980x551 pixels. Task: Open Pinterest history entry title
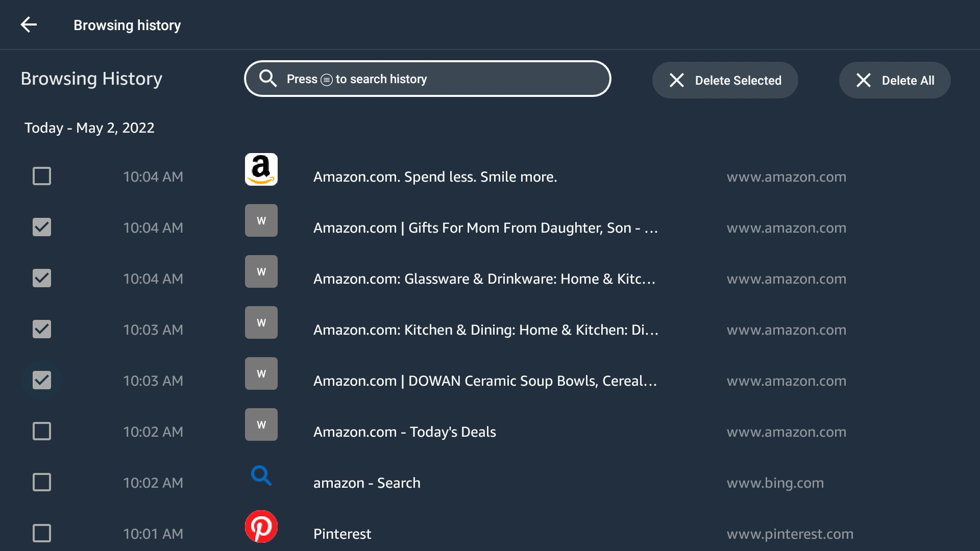(x=342, y=534)
